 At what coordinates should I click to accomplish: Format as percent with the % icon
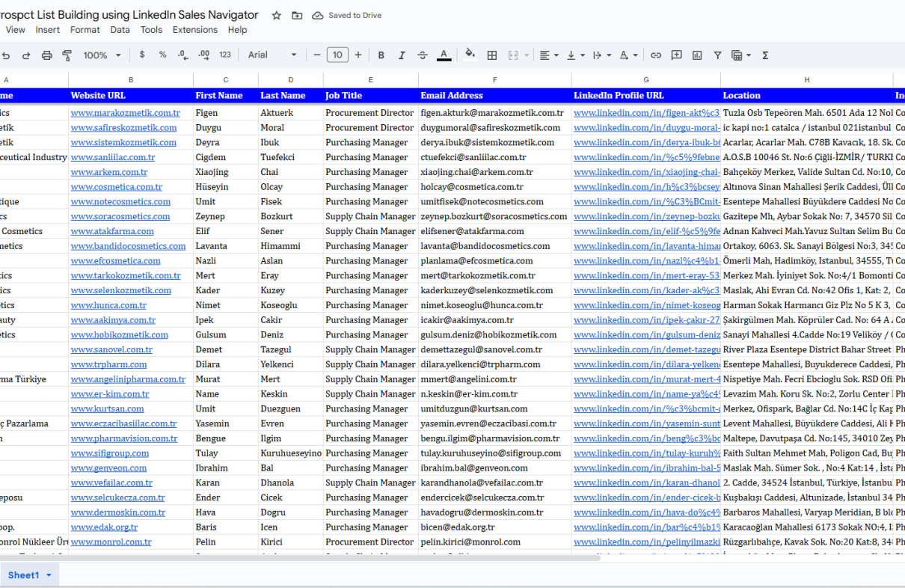coord(162,55)
